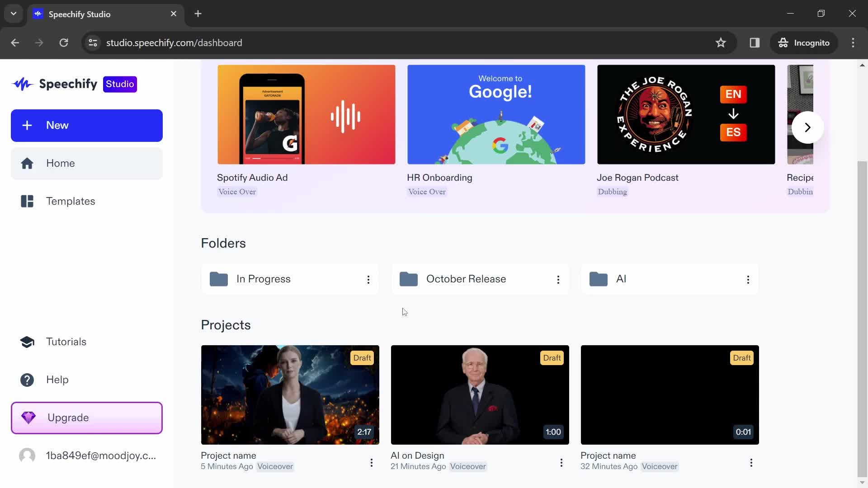Click the Voiceover tag of 21 Minutes Ago project
The image size is (868, 488).
coord(468,466)
